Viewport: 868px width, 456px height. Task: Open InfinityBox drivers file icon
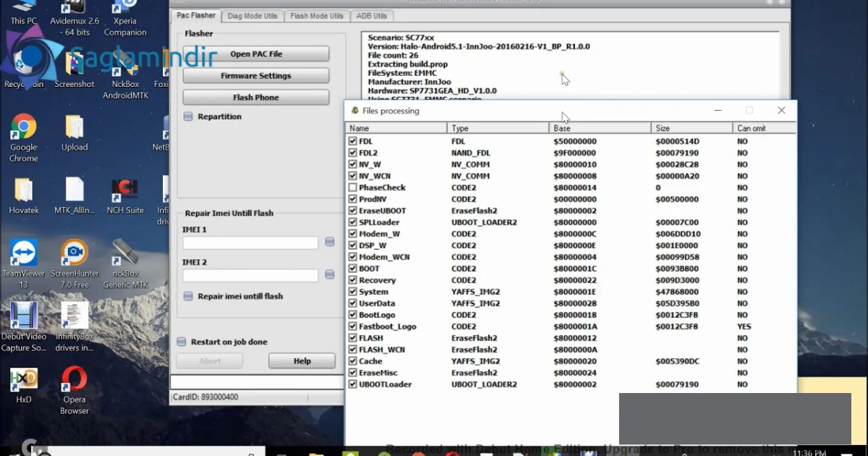coord(75,326)
